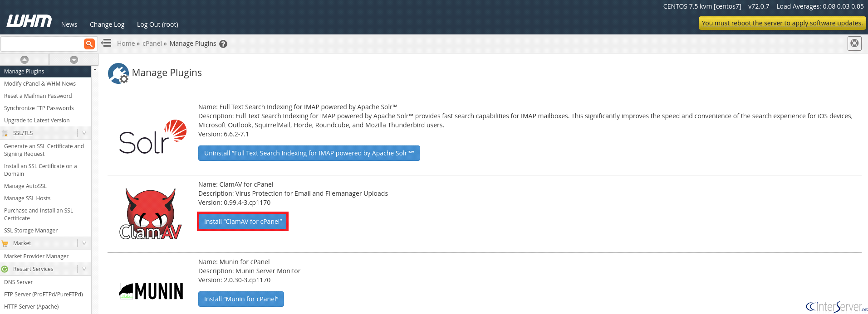The width and height of the screenshot is (868, 314).
Task: Click the sidebar scrollbar up arrow
Action: point(95,69)
